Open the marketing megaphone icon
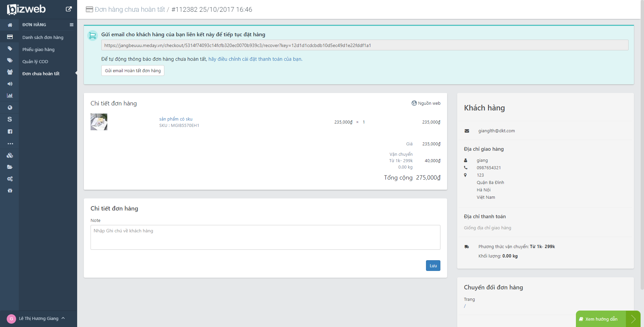The image size is (644, 327). pos(10,84)
